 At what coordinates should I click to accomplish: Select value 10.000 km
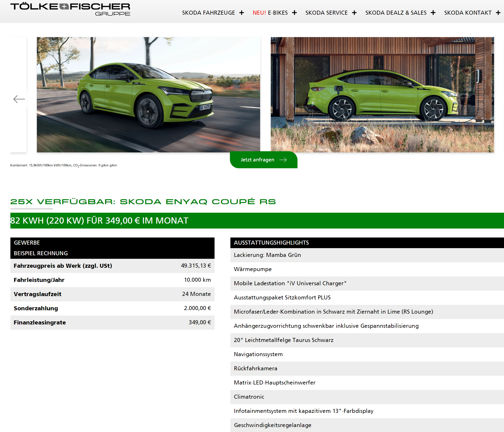[197, 280]
